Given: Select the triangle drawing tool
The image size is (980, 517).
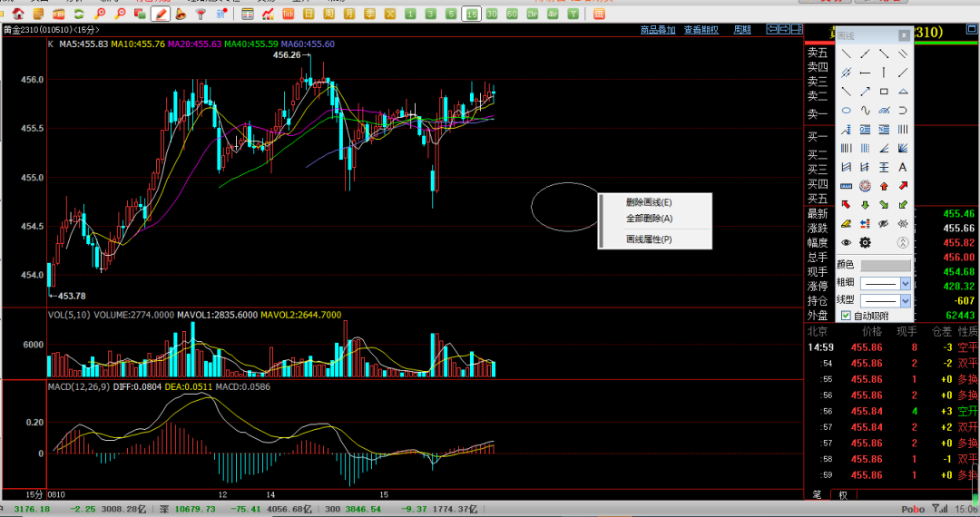Looking at the screenshot, I should point(903,92).
